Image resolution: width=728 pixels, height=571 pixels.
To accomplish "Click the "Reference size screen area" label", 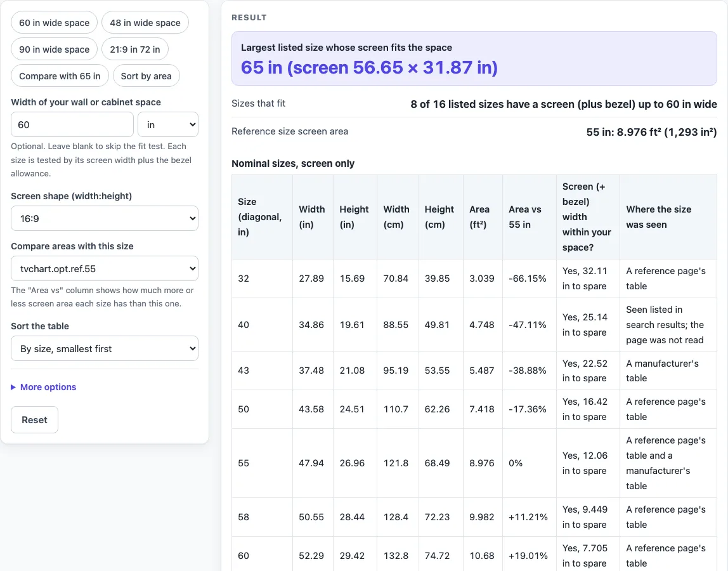I will point(290,131).
